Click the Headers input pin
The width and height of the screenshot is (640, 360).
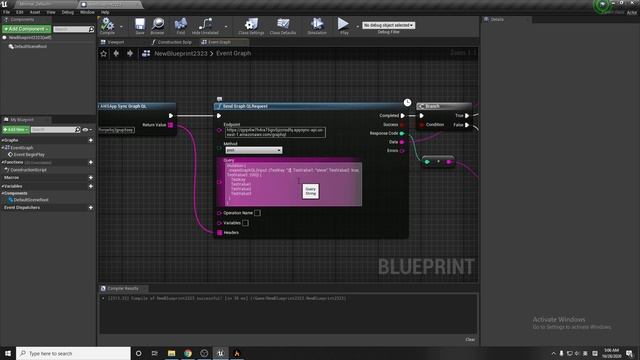click(220, 233)
